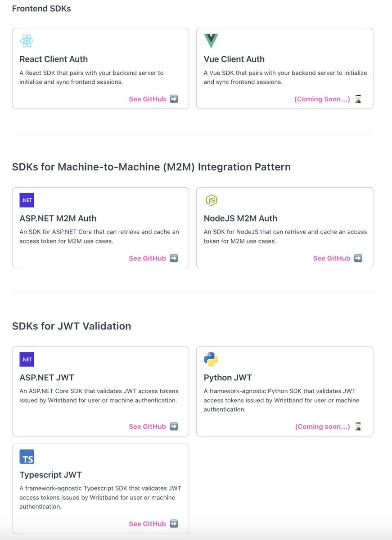Click the NodeJS logo icon
Image resolution: width=392 pixels, height=540 pixels.
coord(211,200)
